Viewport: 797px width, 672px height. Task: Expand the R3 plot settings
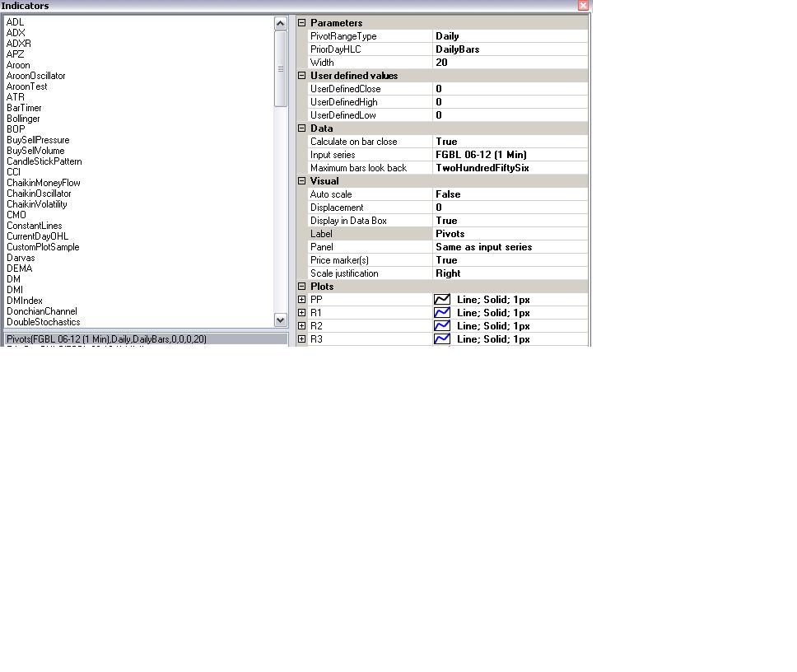click(302, 339)
